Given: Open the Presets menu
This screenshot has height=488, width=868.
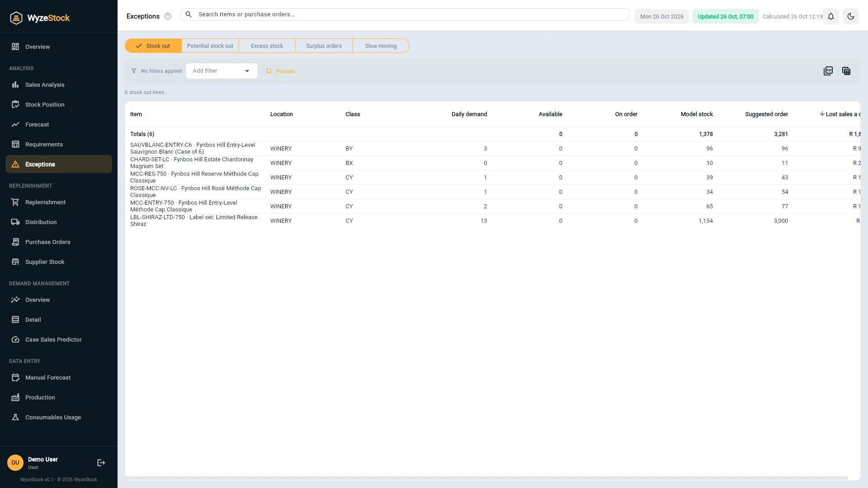Looking at the screenshot, I should pos(280,71).
